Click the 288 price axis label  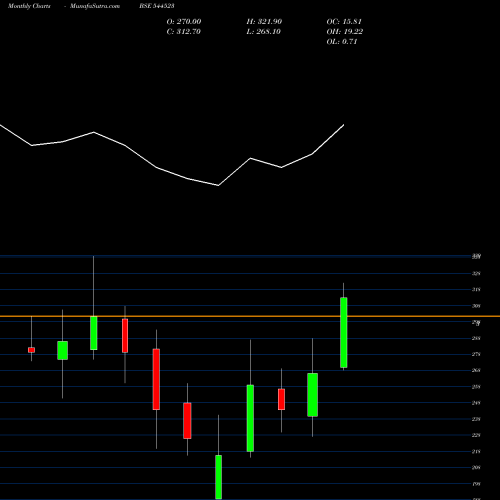476,338
